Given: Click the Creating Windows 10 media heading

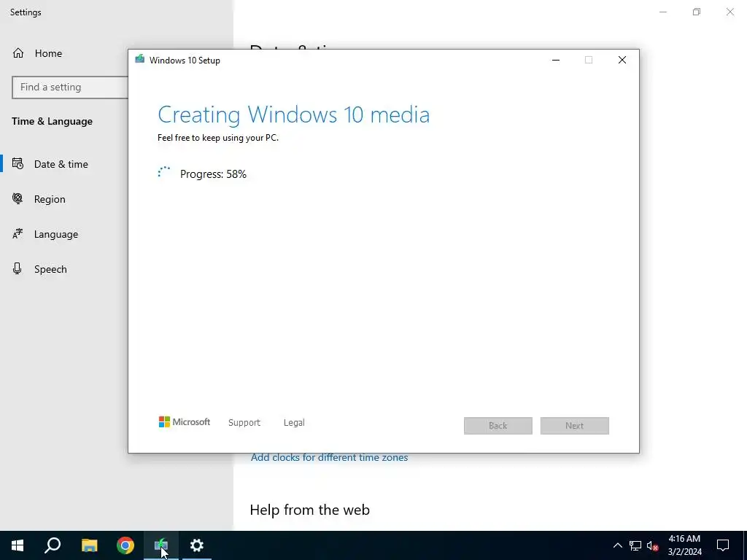Looking at the screenshot, I should click(x=293, y=114).
